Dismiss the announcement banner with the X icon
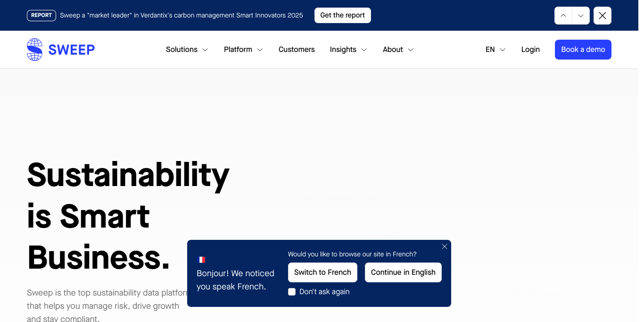The height and width of the screenshot is (322, 644). pos(602,15)
